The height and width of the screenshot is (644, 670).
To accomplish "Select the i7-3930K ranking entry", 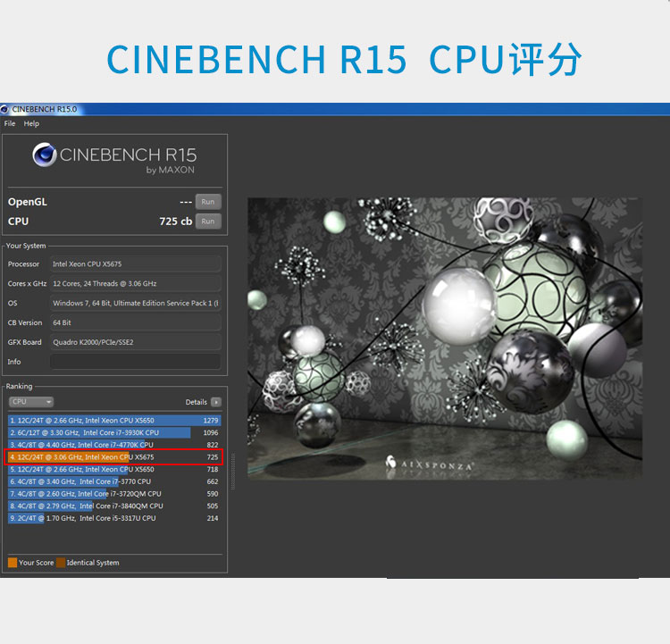I will [x=114, y=432].
